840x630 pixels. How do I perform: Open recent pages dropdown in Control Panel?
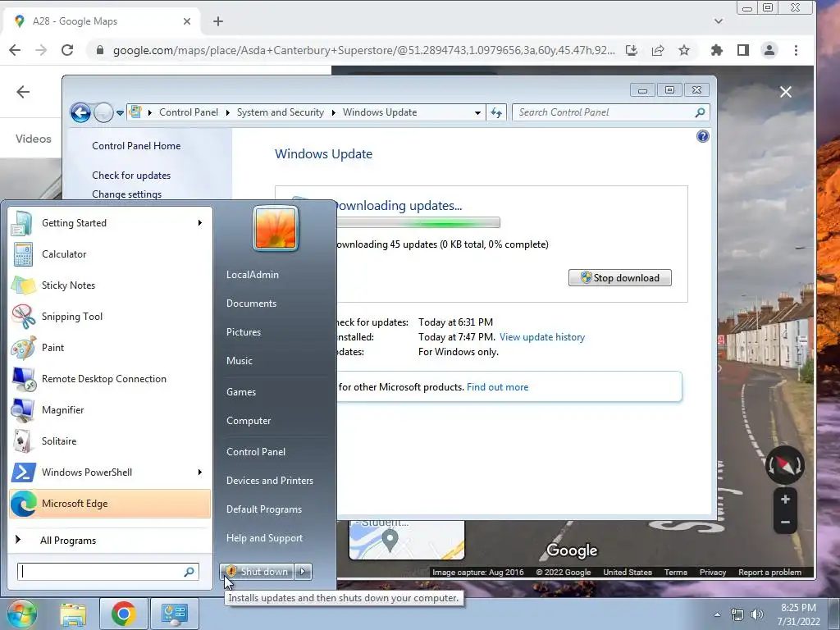pos(120,113)
